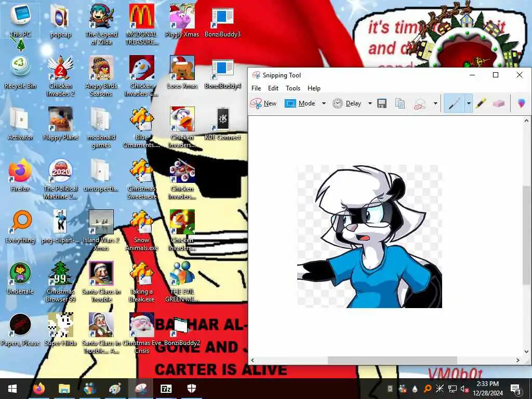Screen dimensions: 532x399
Task: Select the Undertale desktop icon
Action: [20, 278]
